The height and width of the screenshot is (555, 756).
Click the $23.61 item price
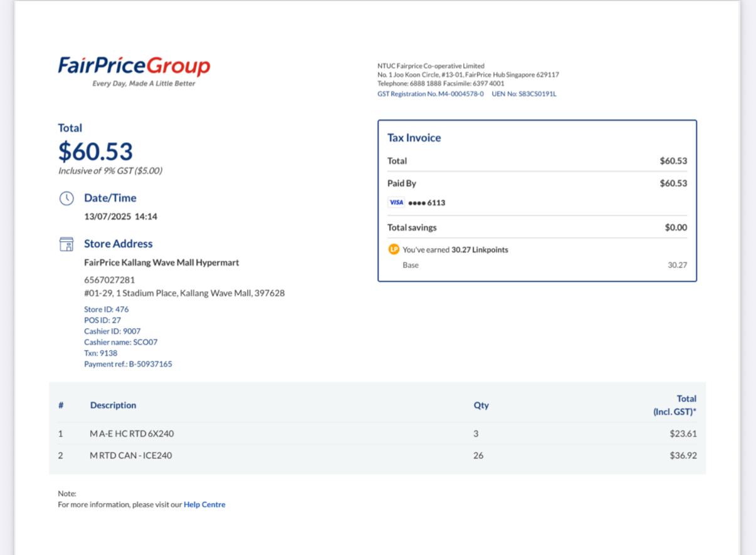point(683,433)
